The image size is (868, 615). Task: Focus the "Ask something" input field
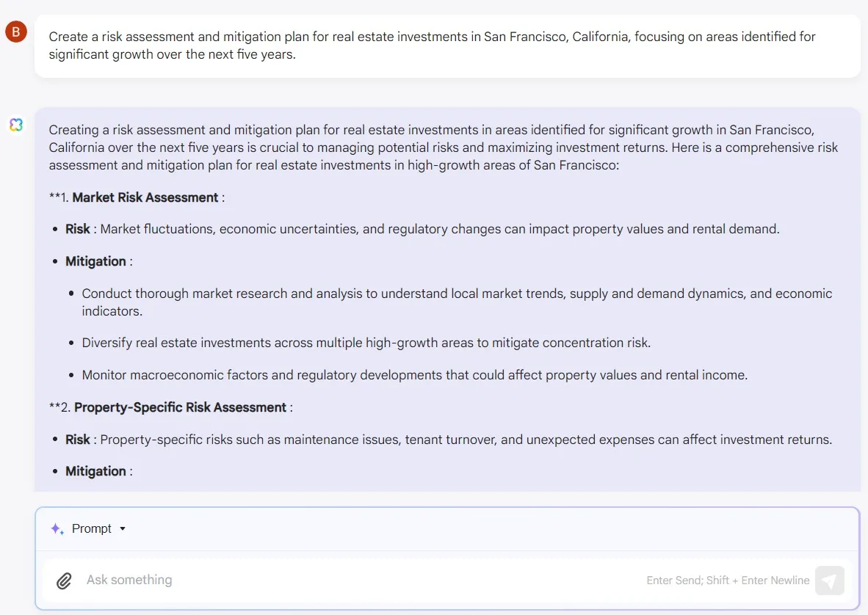click(352, 580)
